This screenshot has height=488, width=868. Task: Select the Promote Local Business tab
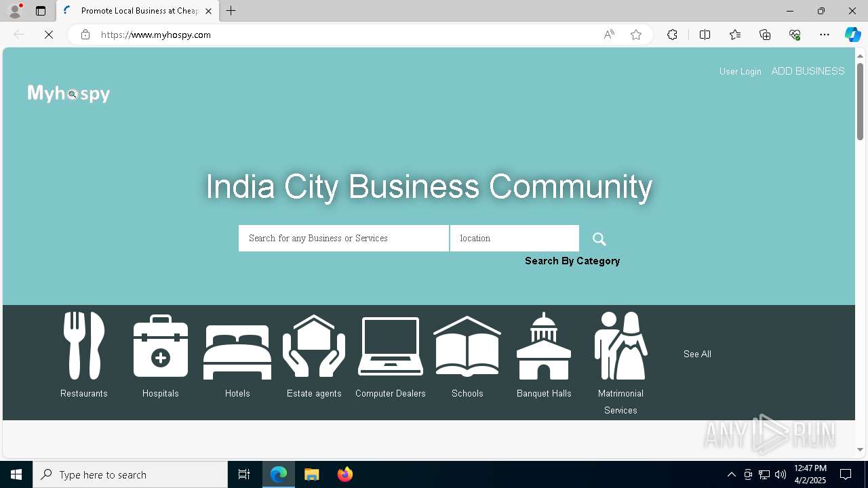click(138, 11)
